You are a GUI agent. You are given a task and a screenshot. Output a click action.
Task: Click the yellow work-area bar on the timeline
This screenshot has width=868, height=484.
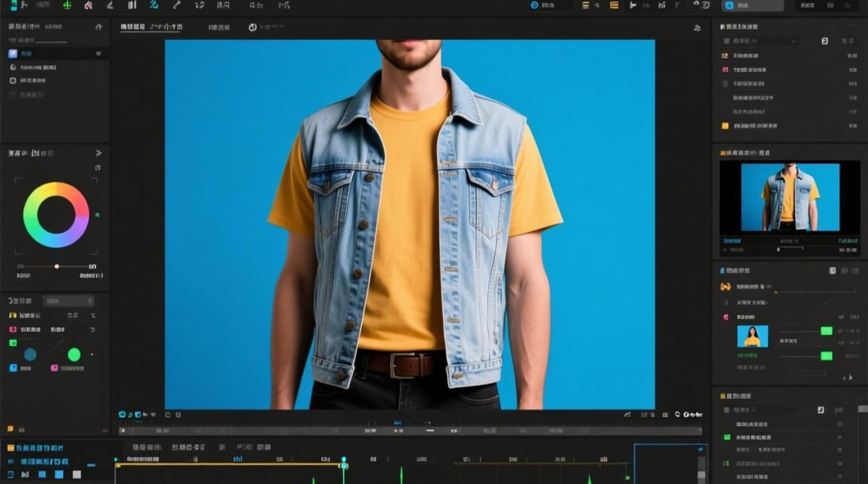[x=229, y=464]
